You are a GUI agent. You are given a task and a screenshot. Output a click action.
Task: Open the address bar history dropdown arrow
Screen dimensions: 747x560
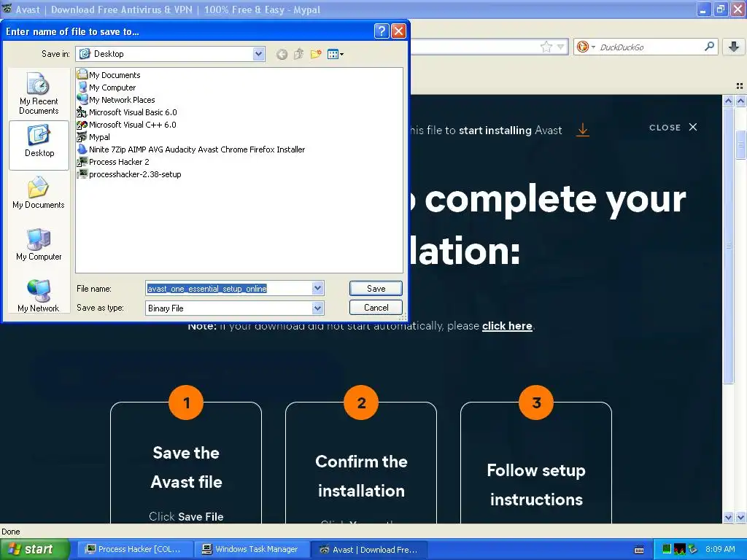click(561, 47)
